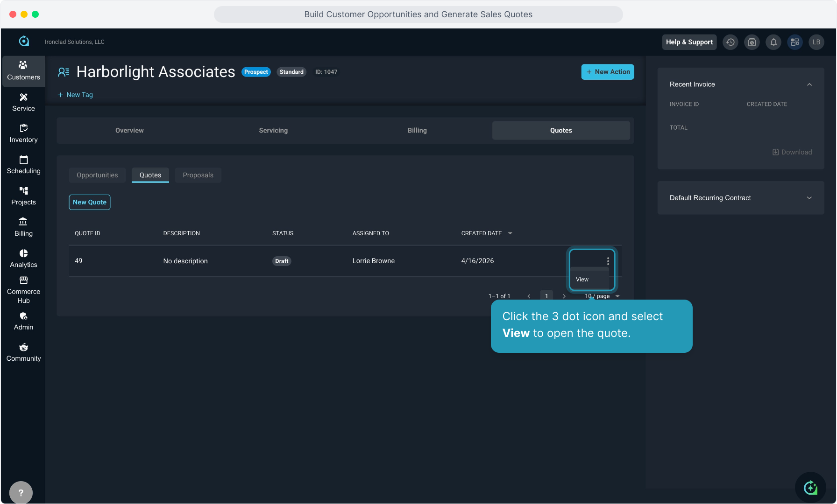Switch to the Billing tab
Viewport: 837px width, 504px height.
coord(417,131)
